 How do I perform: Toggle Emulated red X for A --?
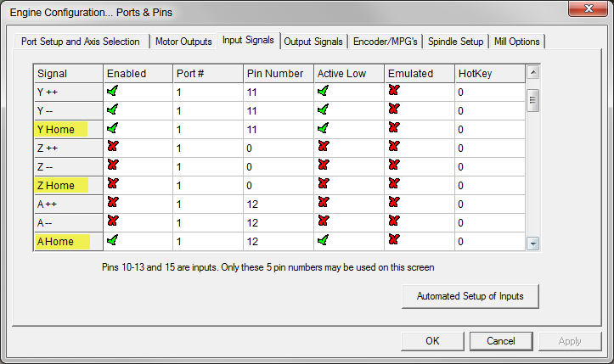(394, 221)
